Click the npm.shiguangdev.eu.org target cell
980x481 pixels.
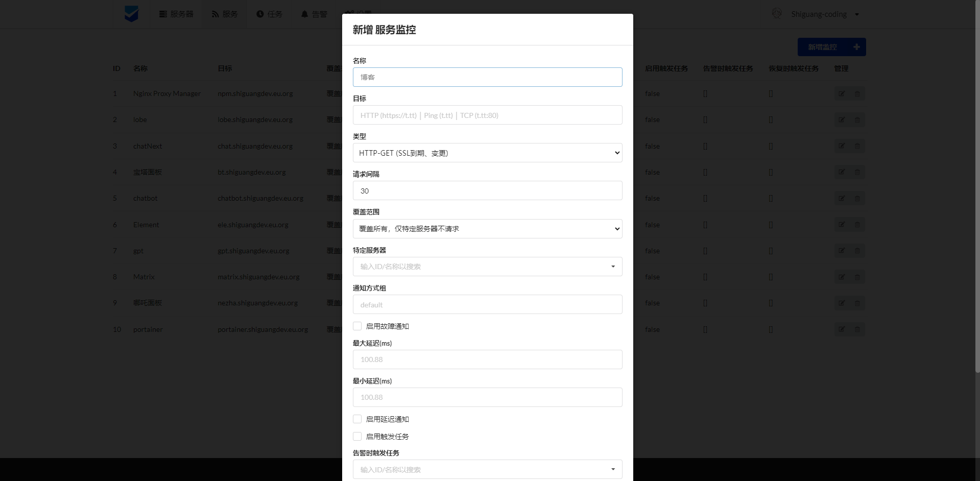click(x=255, y=94)
